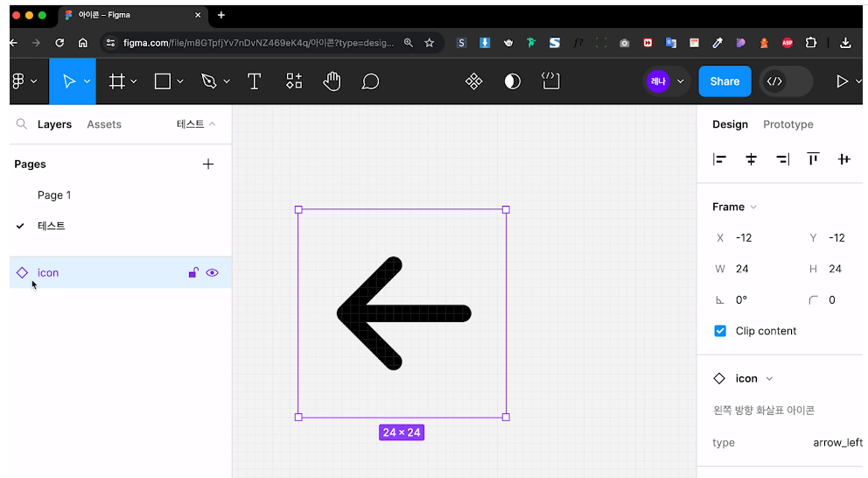Click Align right icon
Image resolution: width=868 pixels, height=478 pixels.
(782, 159)
